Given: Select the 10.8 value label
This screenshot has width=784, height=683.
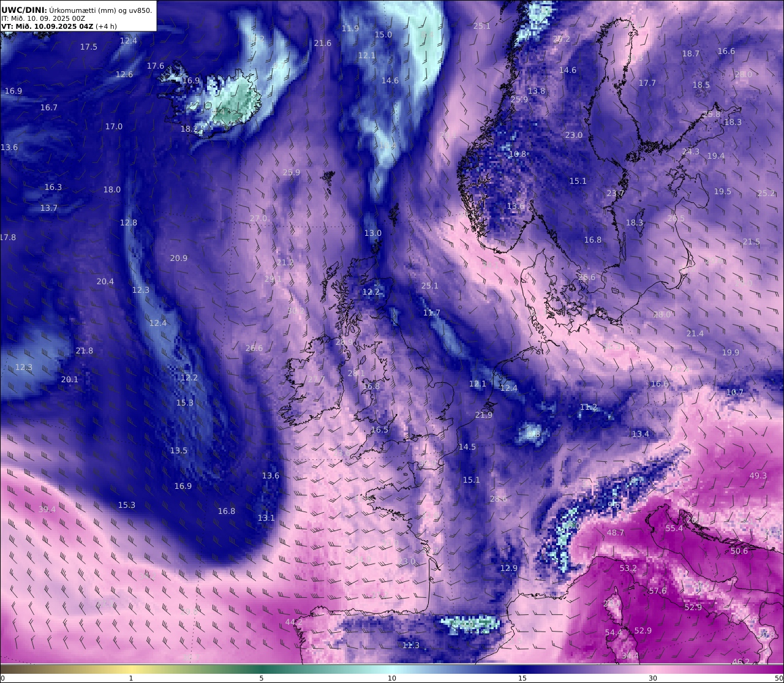Looking at the screenshot, I should 518,154.
